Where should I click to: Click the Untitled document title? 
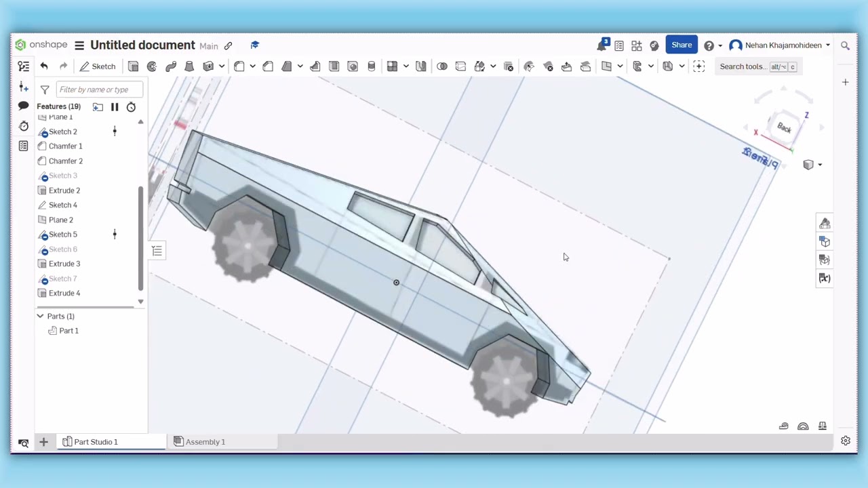tap(142, 45)
